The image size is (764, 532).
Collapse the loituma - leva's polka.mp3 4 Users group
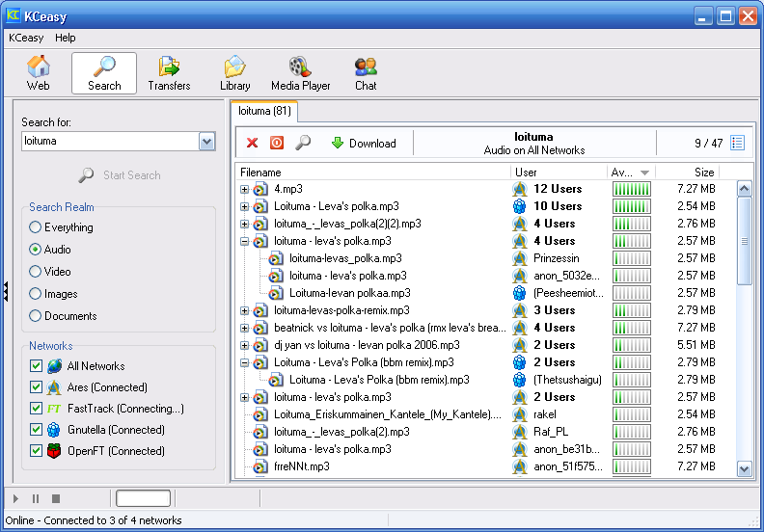[x=245, y=241]
